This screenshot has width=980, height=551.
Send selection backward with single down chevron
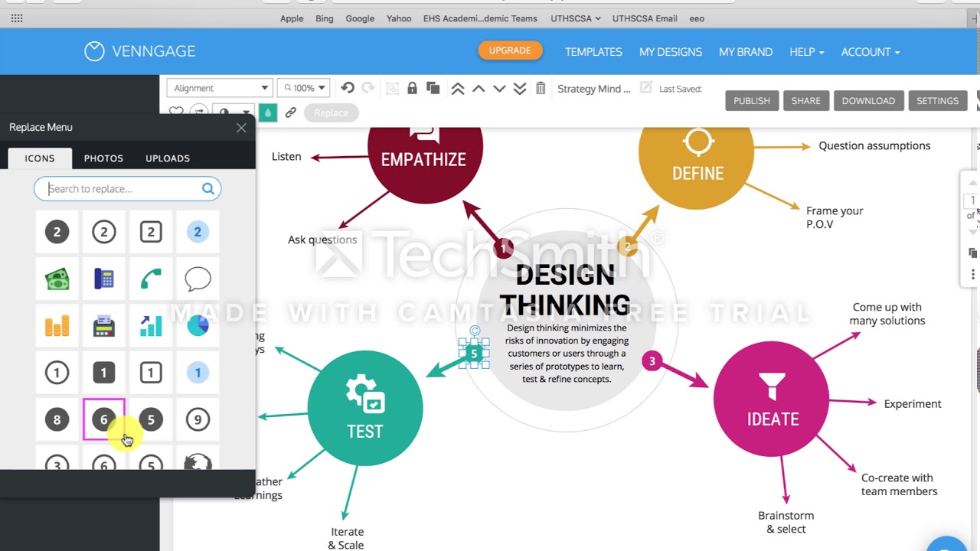click(499, 89)
